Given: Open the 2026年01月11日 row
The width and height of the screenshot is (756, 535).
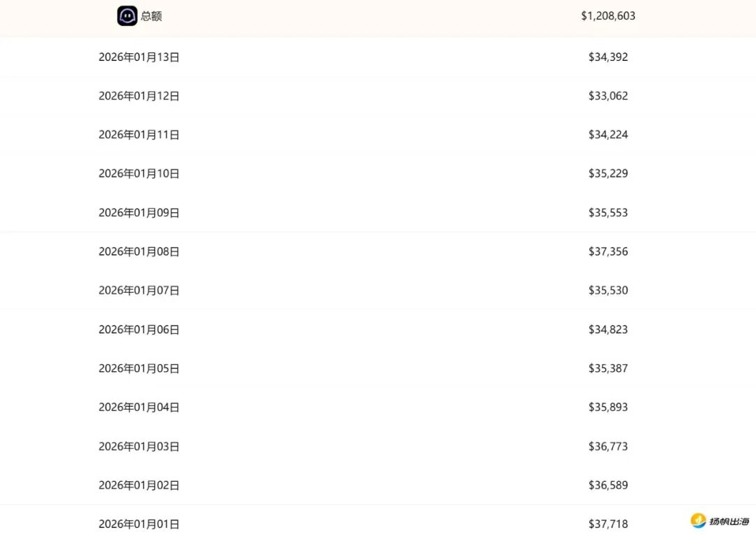Looking at the screenshot, I should [x=139, y=134].
